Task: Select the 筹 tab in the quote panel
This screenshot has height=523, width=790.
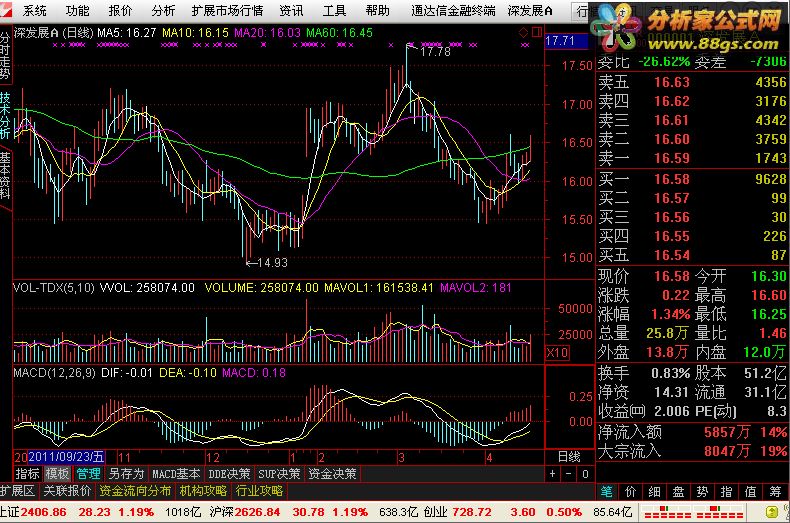Action: [x=774, y=492]
